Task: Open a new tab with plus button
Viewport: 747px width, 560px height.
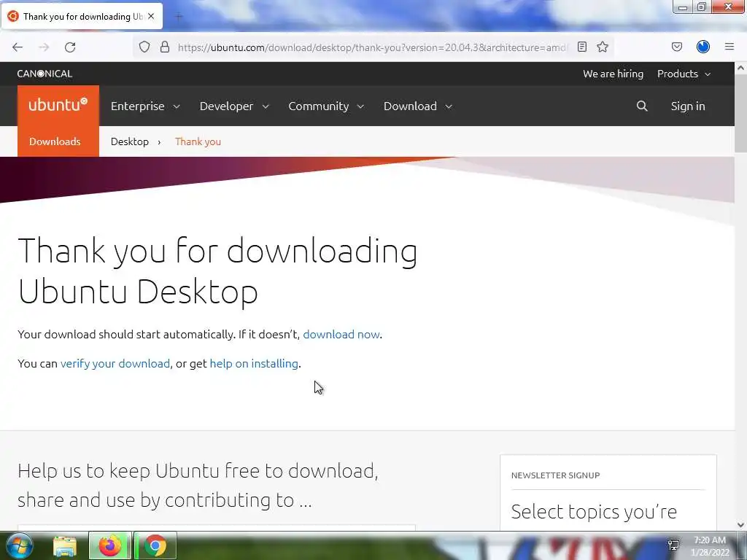Action: pyautogui.click(x=179, y=17)
